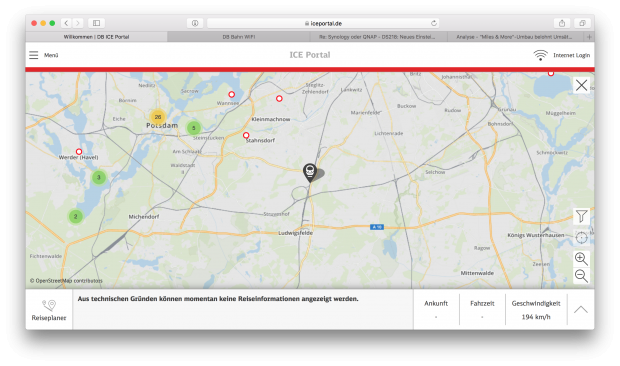Switch to Willkommen DB ICE Portal tab

tap(96, 37)
